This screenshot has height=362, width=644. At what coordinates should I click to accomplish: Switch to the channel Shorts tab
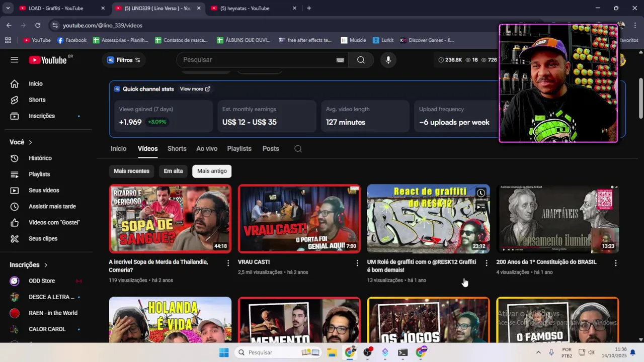pos(177,149)
